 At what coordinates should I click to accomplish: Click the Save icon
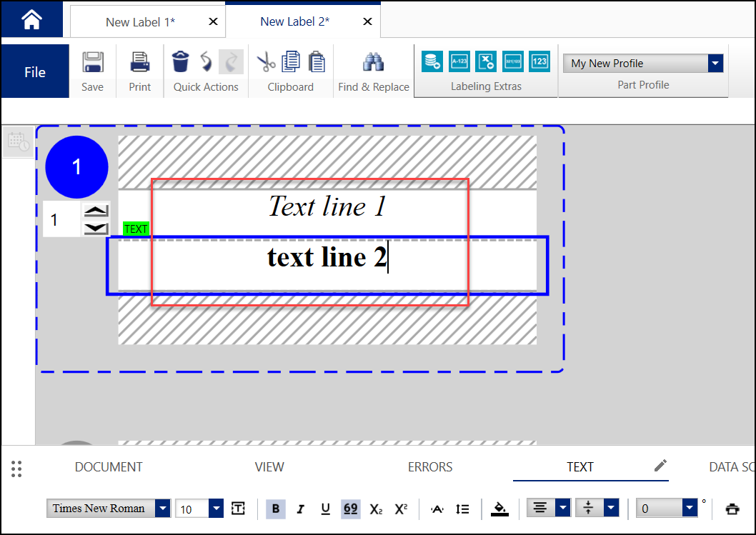click(x=92, y=63)
